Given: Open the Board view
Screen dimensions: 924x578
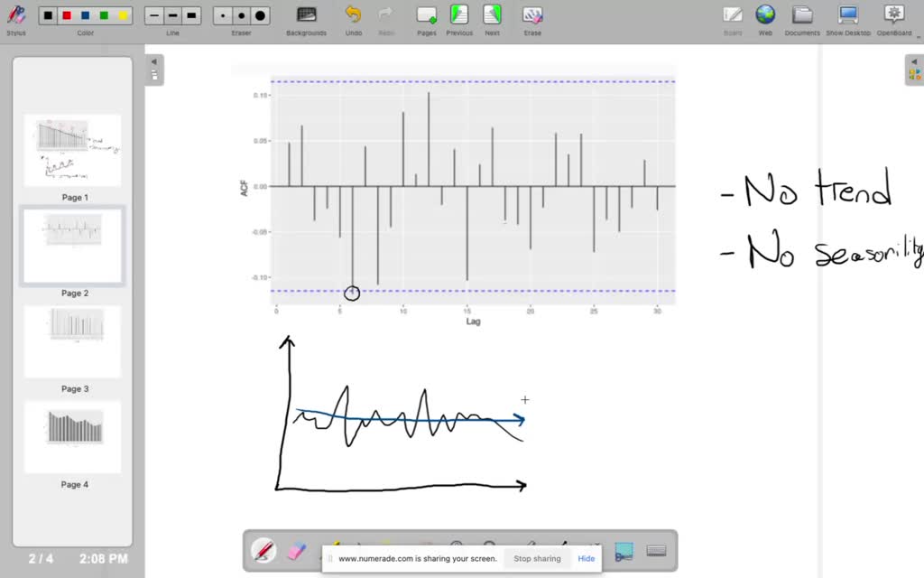Looking at the screenshot, I should click(x=733, y=15).
